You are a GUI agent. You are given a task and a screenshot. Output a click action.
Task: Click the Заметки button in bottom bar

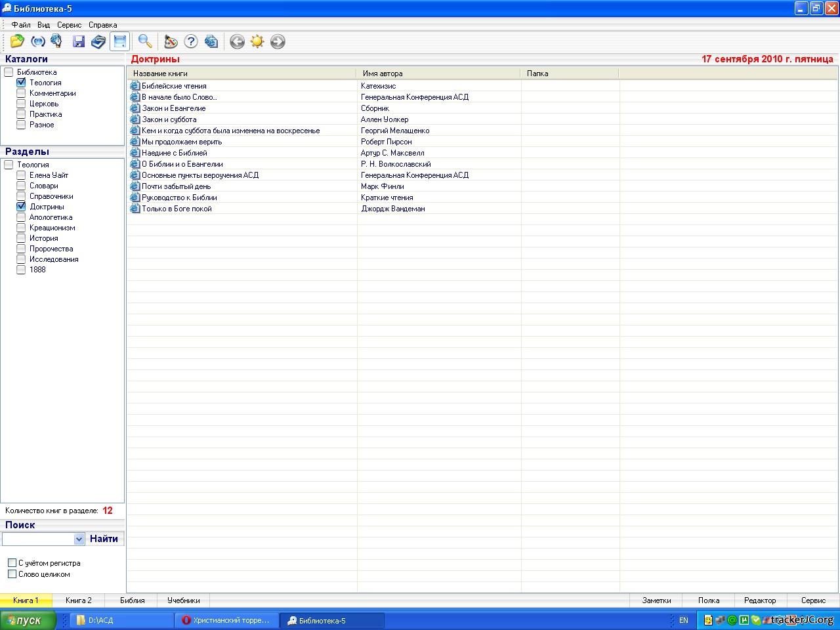pos(656,600)
